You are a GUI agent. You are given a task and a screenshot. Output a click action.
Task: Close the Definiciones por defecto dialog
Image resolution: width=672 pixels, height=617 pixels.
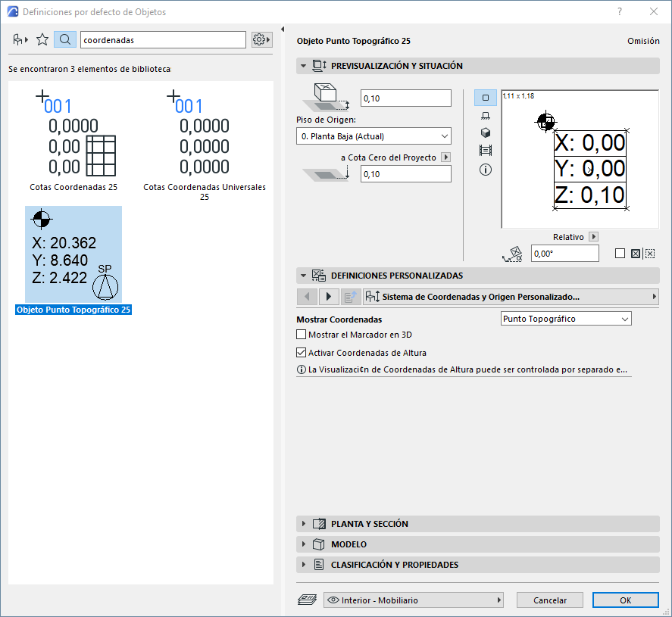pos(654,11)
